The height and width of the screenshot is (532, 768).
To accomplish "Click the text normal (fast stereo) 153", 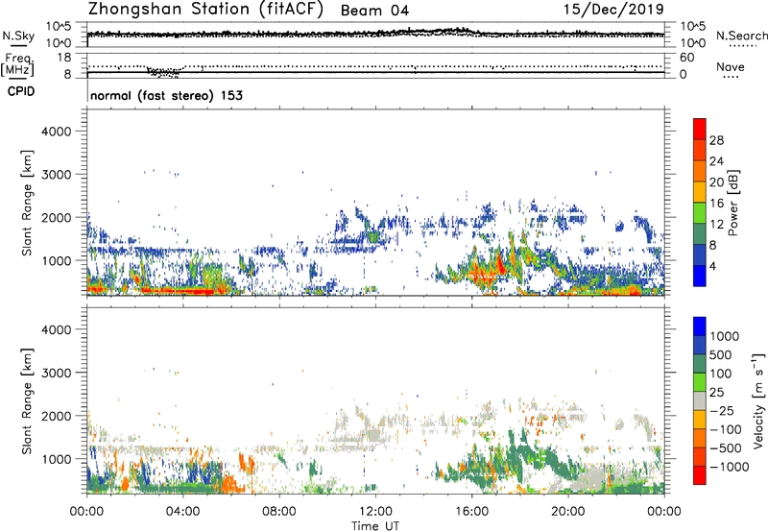I will (x=166, y=95).
